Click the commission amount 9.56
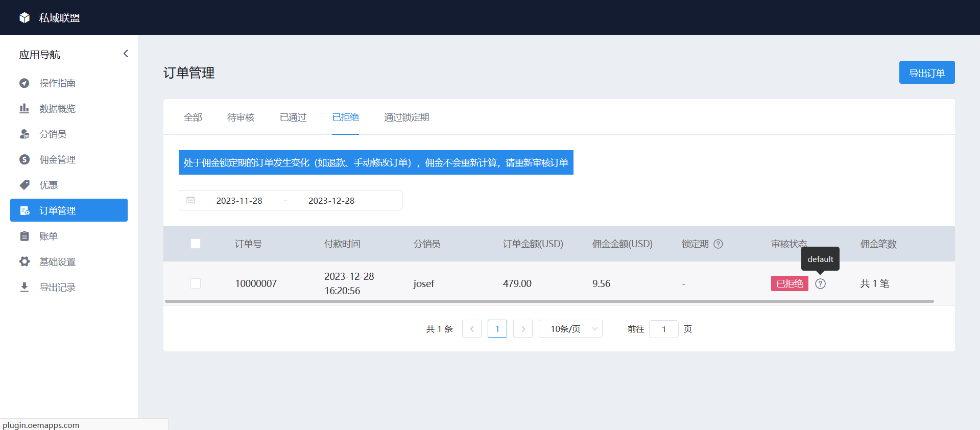The width and height of the screenshot is (980, 430). (601, 283)
